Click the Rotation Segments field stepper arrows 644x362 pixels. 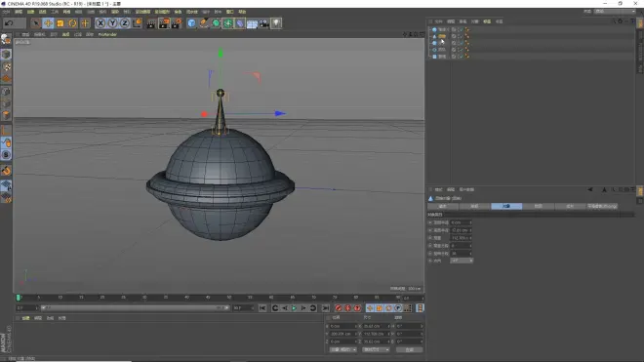coord(470,253)
